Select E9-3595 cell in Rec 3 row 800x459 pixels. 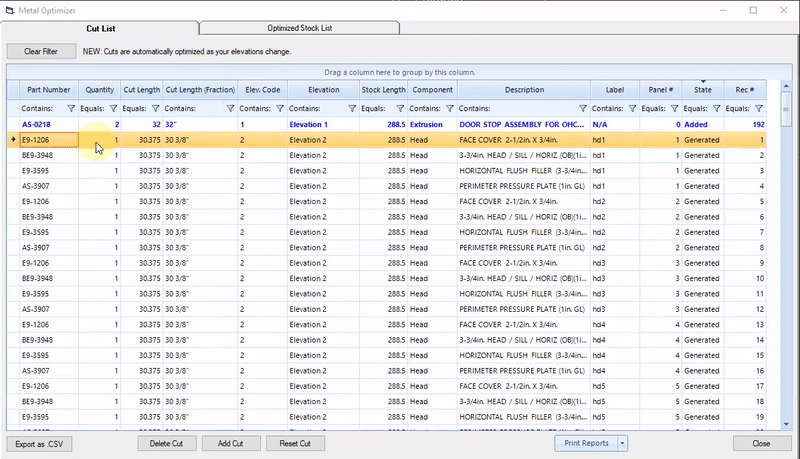point(49,170)
